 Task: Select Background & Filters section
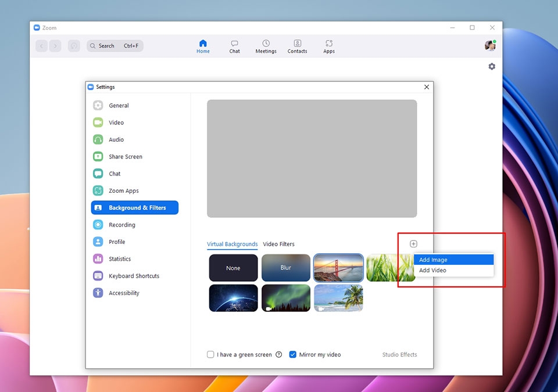tap(135, 208)
